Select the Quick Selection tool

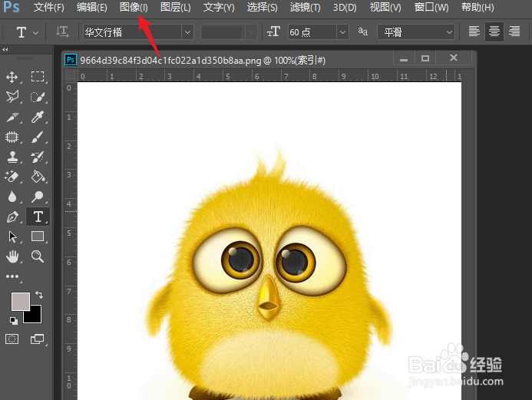(x=38, y=97)
